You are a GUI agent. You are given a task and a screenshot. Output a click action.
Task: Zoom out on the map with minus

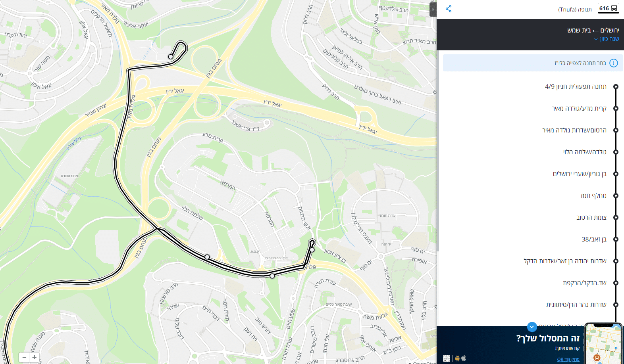point(24,357)
